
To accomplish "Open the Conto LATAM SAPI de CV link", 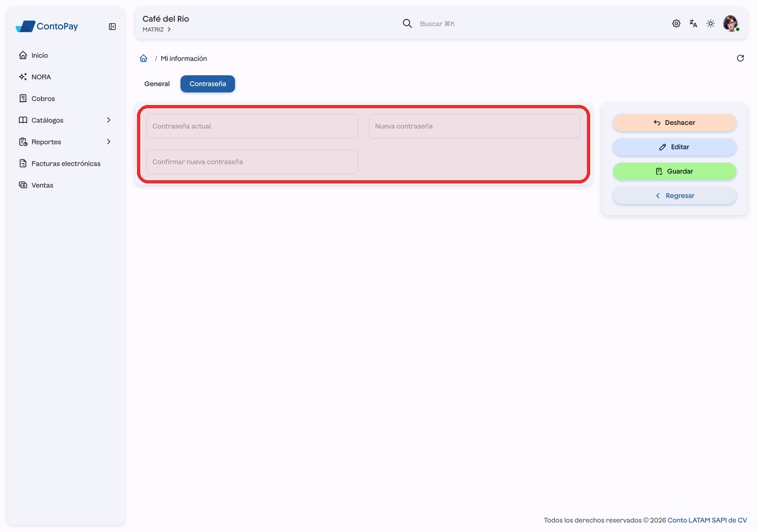I will pos(707,520).
